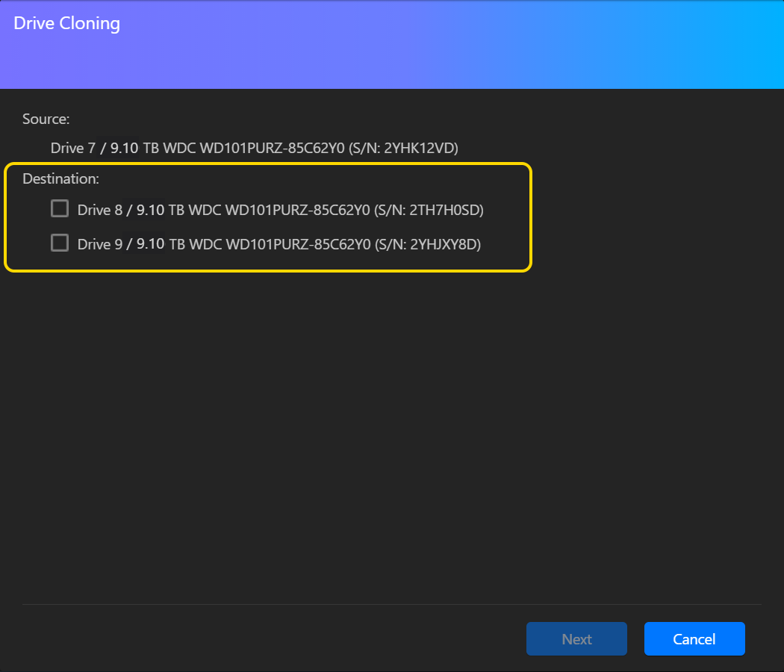Select the Drive 8 label with serial 2TH7H0SD
784x672 pixels.
[x=281, y=210]
